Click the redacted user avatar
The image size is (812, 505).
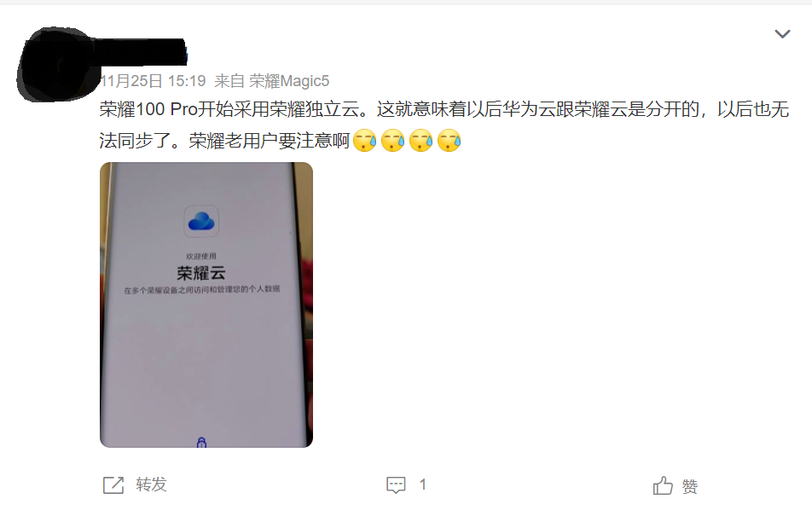click(x=56, y=64)
